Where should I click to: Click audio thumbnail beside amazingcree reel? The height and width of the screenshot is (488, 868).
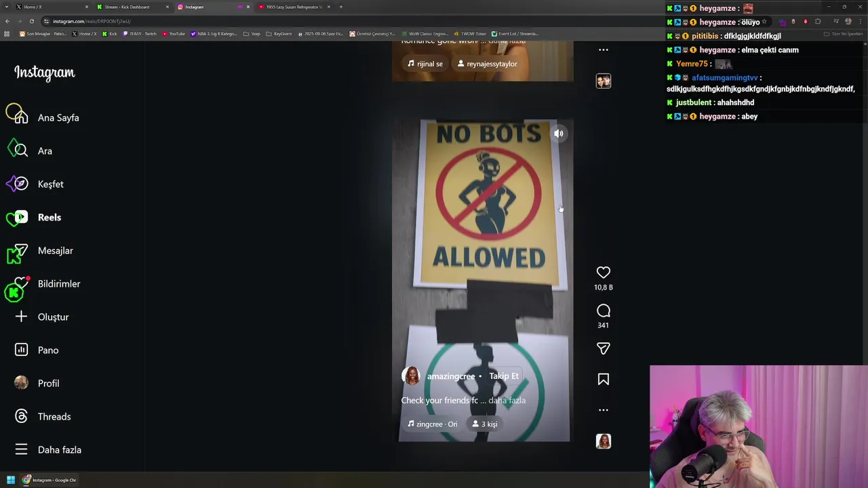tap(603, 441)
